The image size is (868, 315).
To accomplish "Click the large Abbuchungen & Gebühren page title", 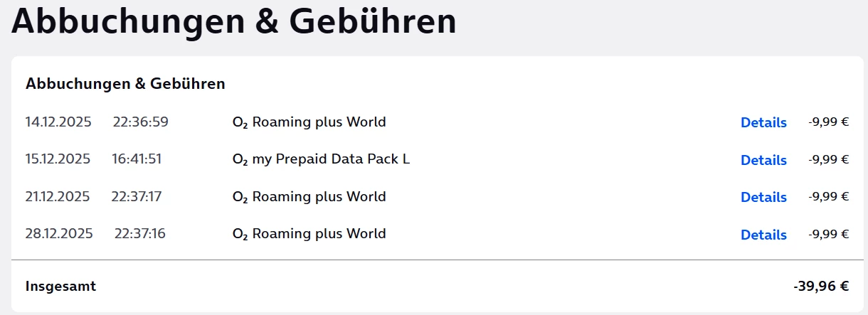I will [x=233, y=21].
